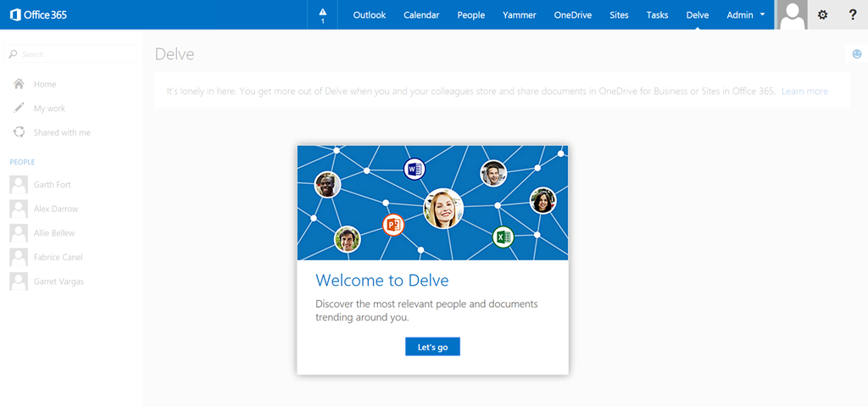Click the My work pencil icon
The height and width of the screenshot is (407, 868).
(19, 108)
